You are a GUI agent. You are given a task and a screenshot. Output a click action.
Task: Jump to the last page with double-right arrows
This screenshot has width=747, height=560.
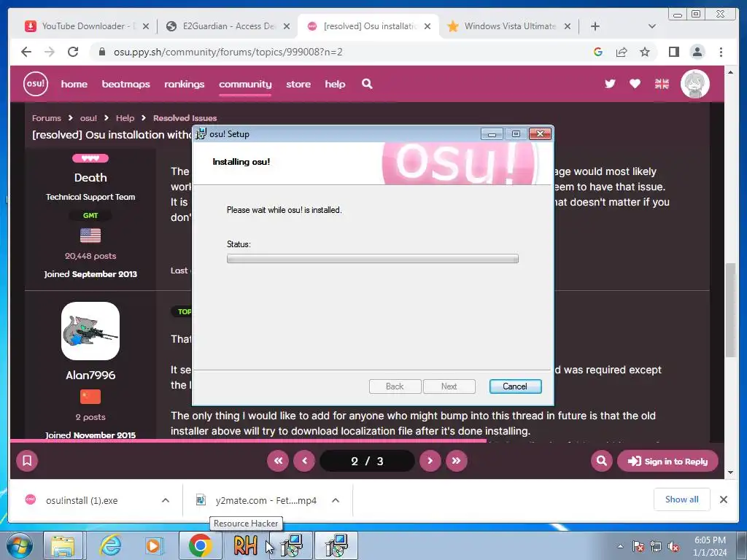[x=457, y=461]
